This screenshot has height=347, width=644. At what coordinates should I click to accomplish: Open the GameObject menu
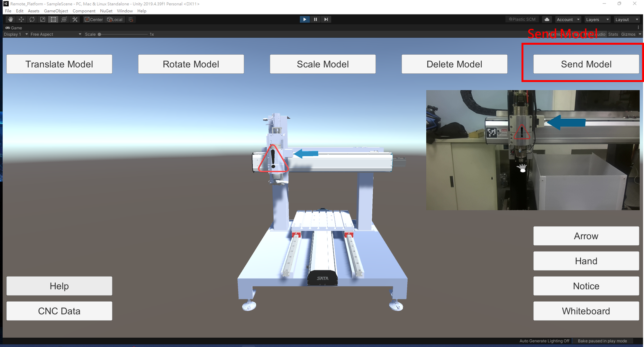pos(56,11)
